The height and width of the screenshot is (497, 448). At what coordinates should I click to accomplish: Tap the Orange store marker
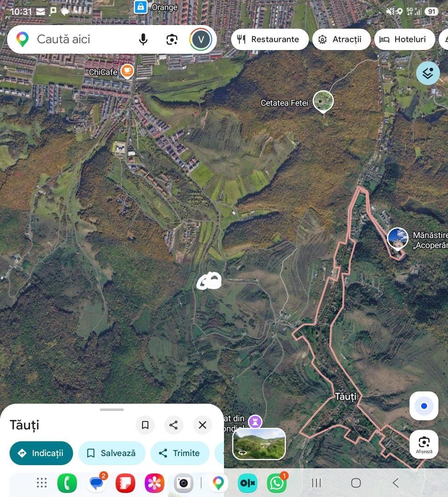pos(141,7)
